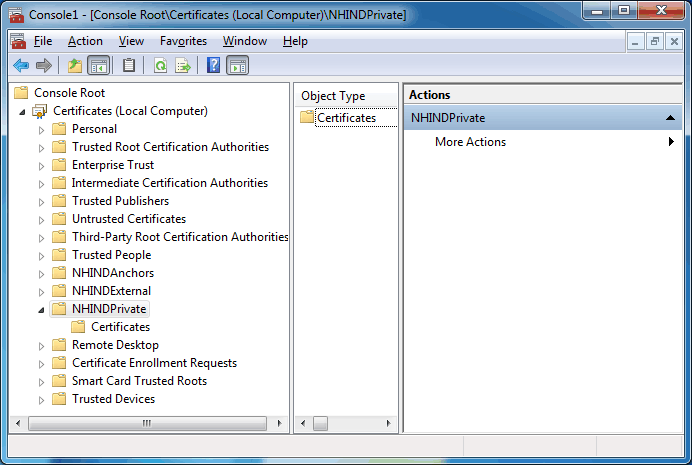Click the Back arrow in toolbar
Screen dimensions: 692x465
(20, 66)
